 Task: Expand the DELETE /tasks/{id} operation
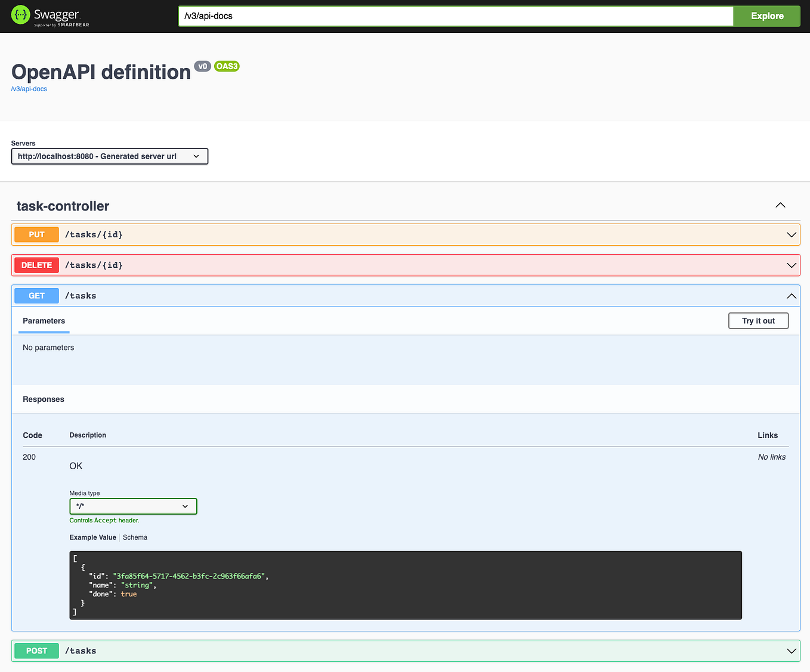[x=791, y=265]
